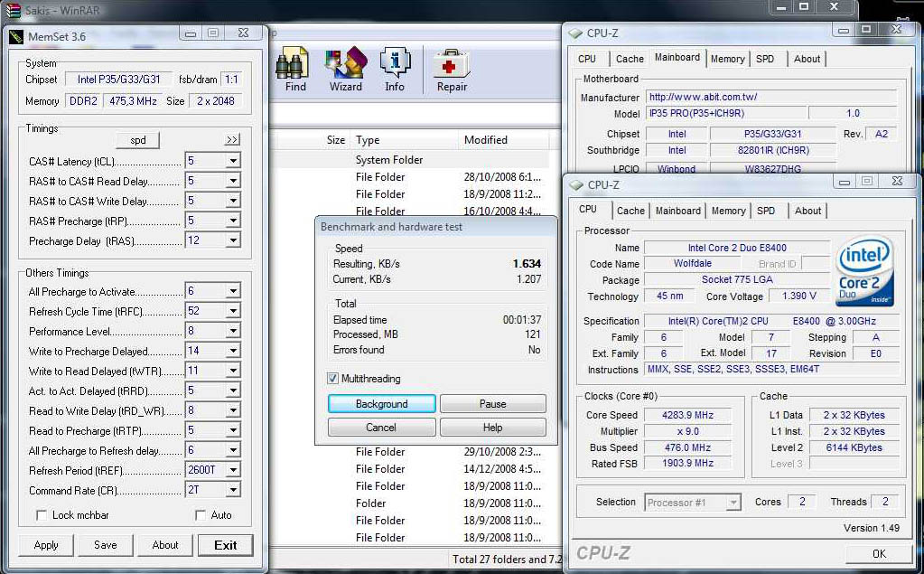Expand the RAS# Precharge (tRP) dropdown

pos(233,221)
